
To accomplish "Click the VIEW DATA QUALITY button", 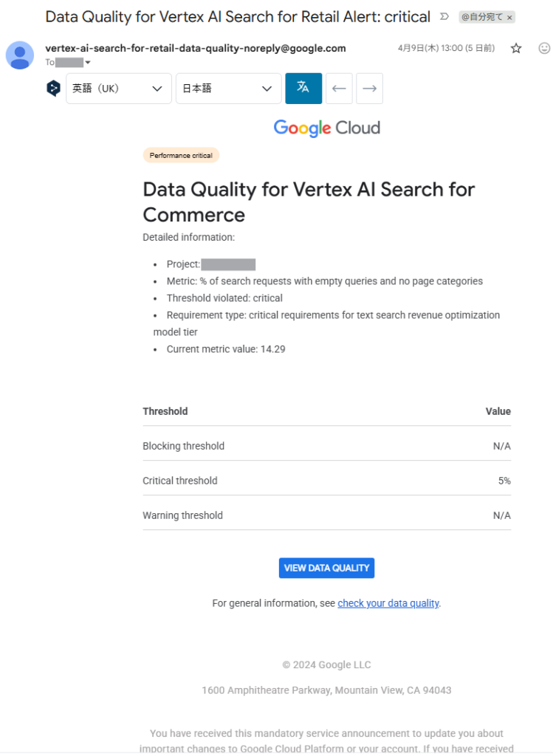I will pyautogui.click(x=326, y=568).
